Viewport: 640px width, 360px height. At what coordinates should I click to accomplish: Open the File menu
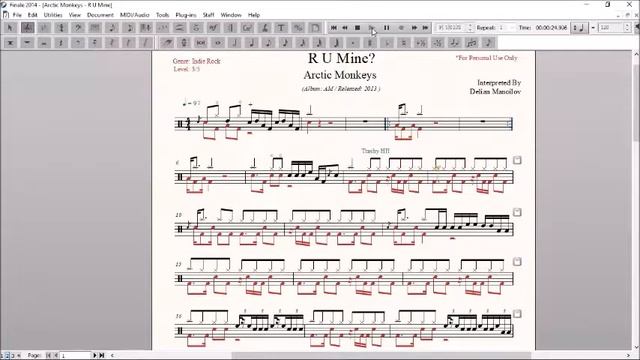[17, 15]
